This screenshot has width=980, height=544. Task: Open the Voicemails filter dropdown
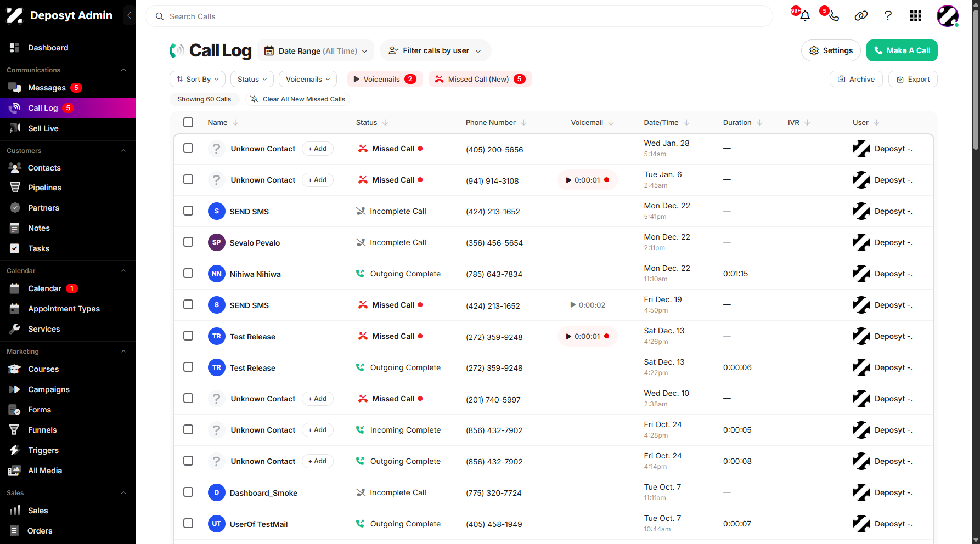pyautogui.click(x=308, y=79)
